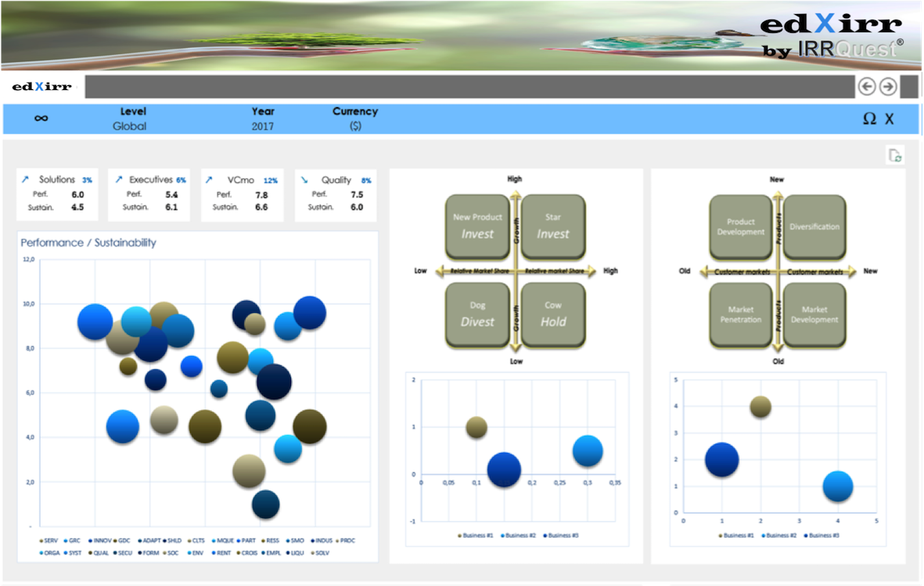This screenshot has width=924, height=586.
Task: Click the SERV legend color dot
Action: pos(41,541)
